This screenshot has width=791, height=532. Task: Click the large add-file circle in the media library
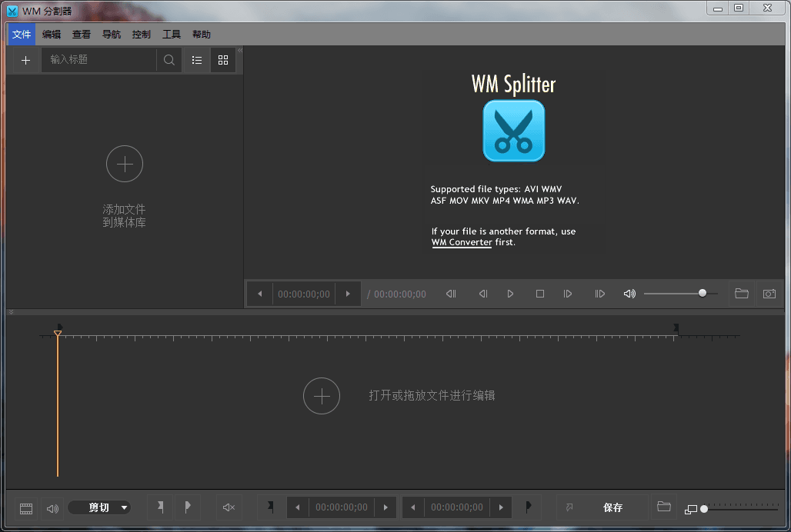(x=125, y=164)
